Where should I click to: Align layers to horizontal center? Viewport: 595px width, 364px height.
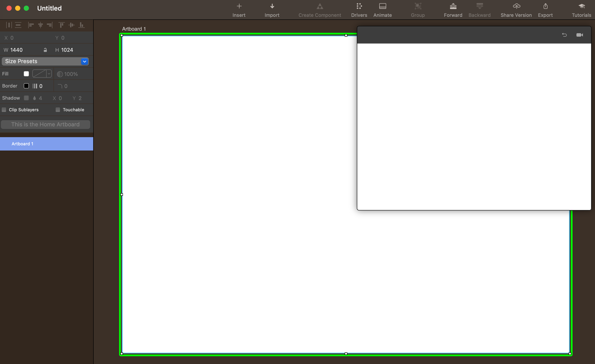(x=41, y=25)
